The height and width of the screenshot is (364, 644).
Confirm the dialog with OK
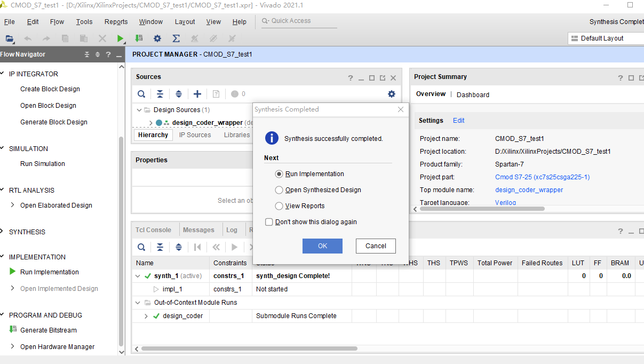(x=322, y=246)
